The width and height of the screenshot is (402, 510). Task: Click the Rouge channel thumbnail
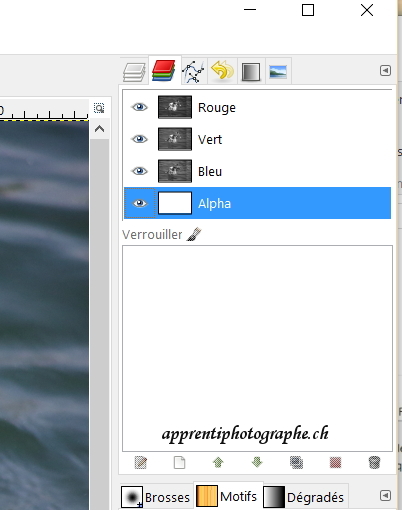175,107
